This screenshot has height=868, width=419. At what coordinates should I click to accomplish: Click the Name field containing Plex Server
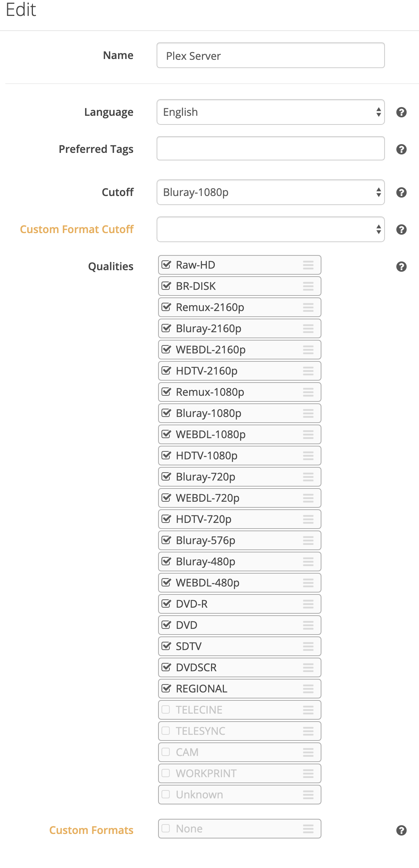(x=270, y=55)
